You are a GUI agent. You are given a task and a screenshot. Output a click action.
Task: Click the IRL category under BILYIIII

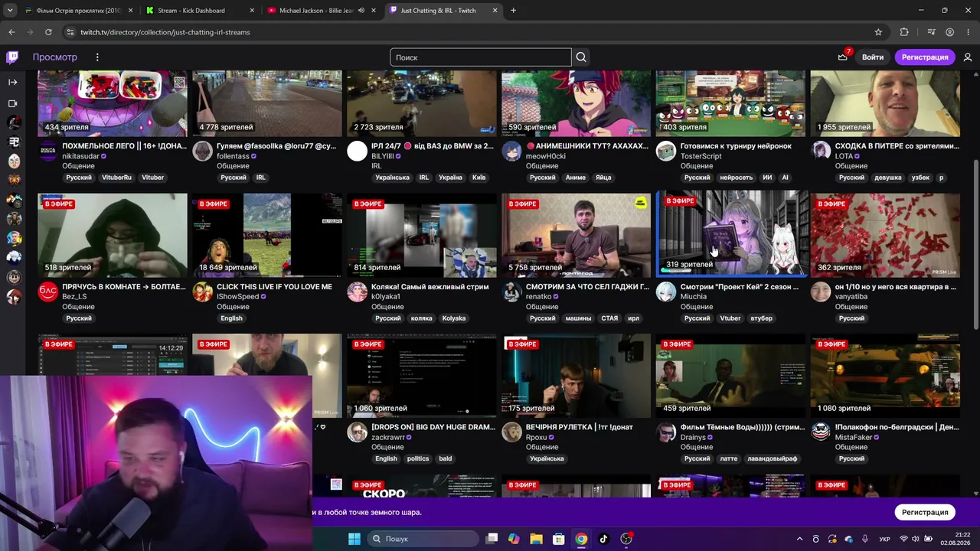pyautogui.click(x=377, y=166)
